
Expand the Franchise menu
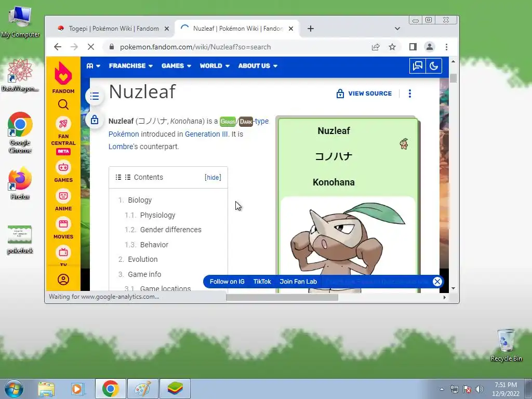click(130, 66)
